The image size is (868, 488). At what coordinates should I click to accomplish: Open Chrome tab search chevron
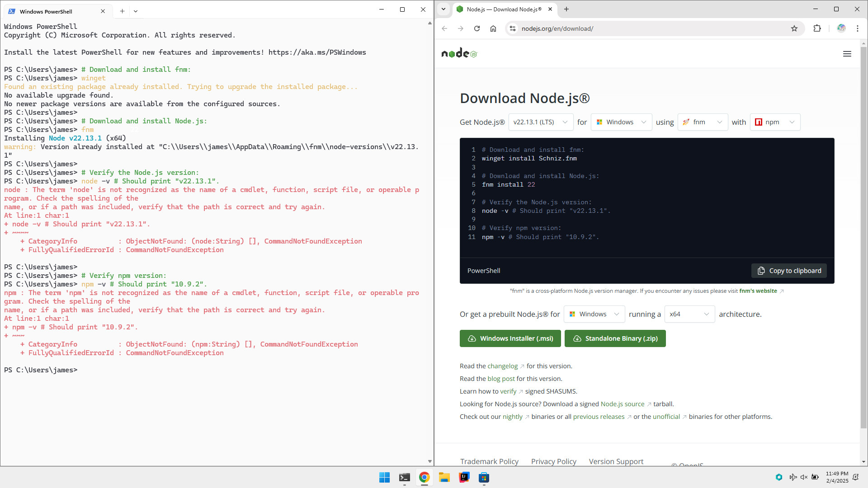coord(443,9)
